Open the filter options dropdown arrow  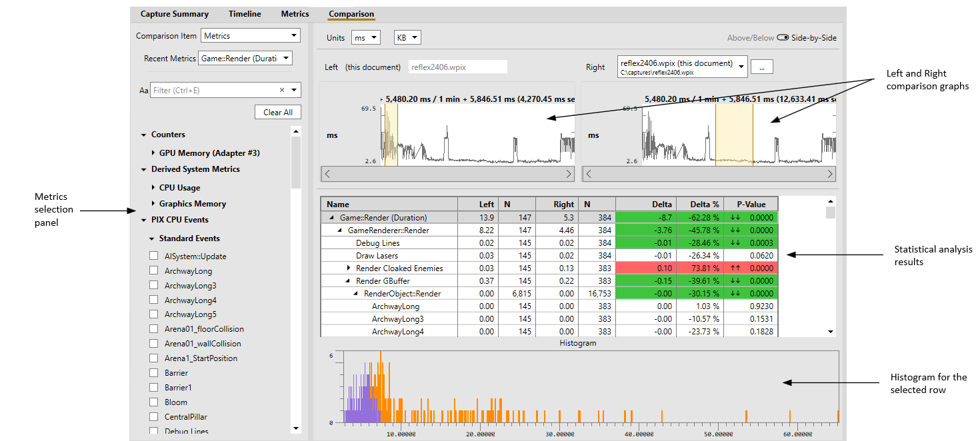tap(295, 91)
